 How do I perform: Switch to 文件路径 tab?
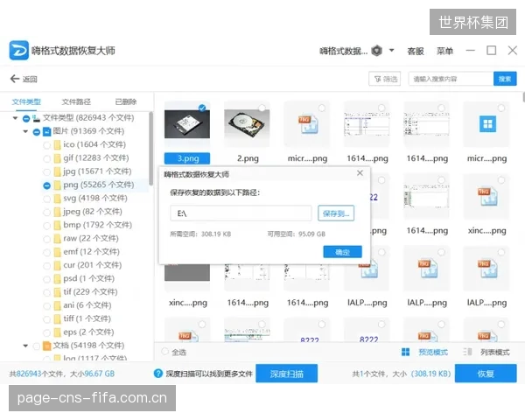tap(76, 101)
